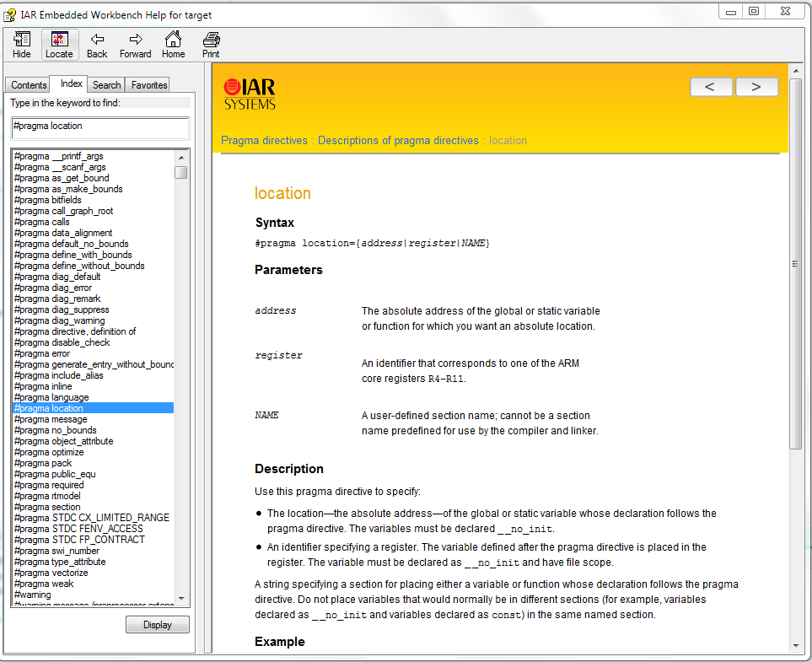Click the Print toolbar icon

coord(211,45)
